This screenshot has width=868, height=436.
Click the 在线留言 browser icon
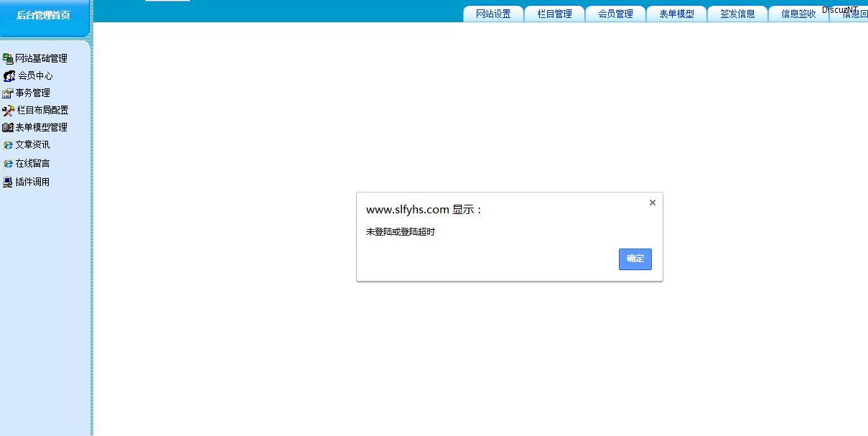[x=8, y=164]
